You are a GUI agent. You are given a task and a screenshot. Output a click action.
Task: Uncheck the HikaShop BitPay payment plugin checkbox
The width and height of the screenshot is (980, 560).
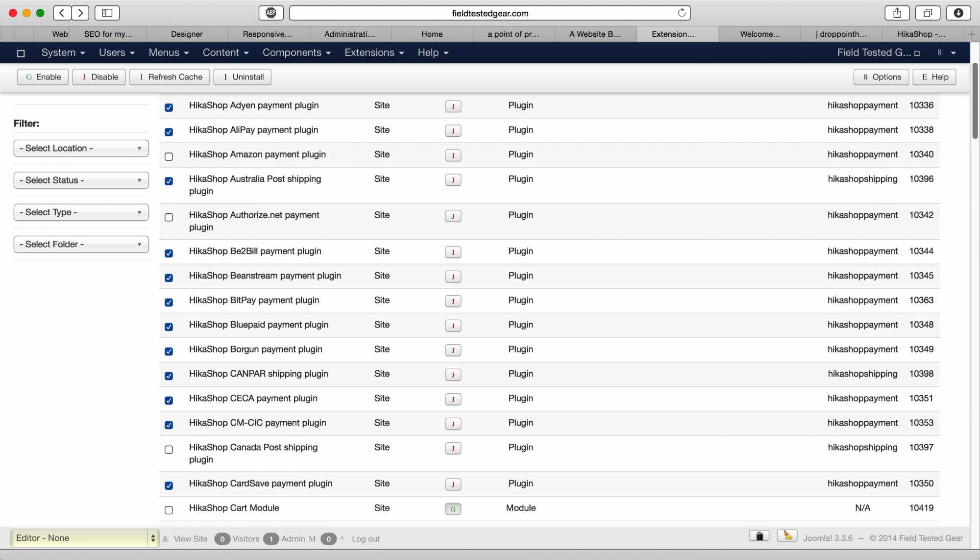pos(169,302)
